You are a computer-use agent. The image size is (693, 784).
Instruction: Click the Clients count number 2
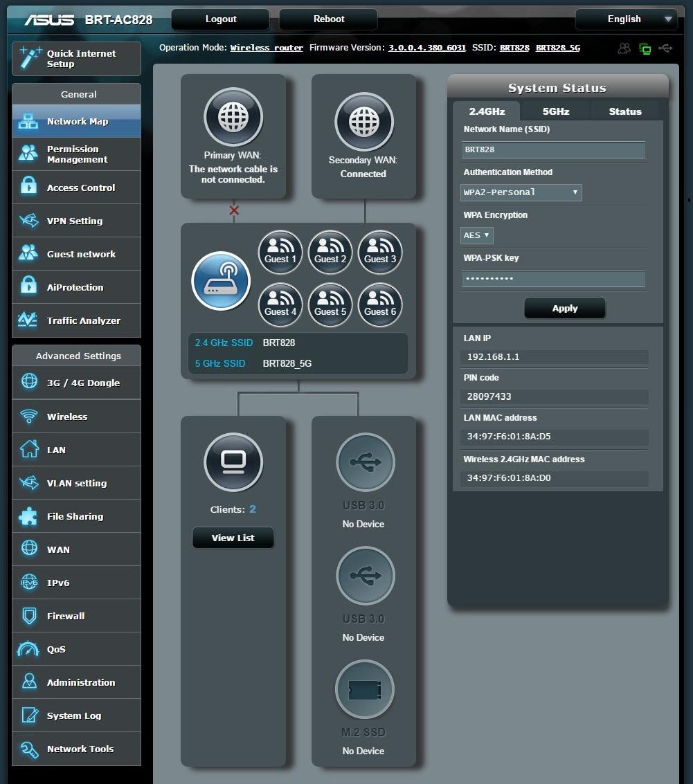(253, 509)
